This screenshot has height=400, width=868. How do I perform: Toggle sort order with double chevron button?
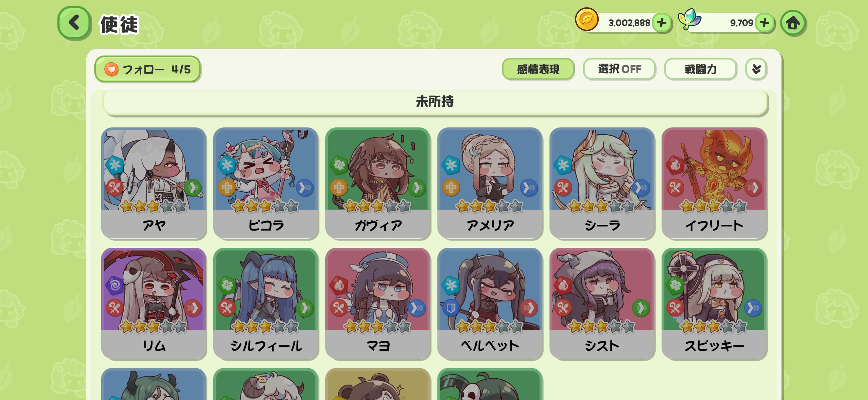(756, 69)
